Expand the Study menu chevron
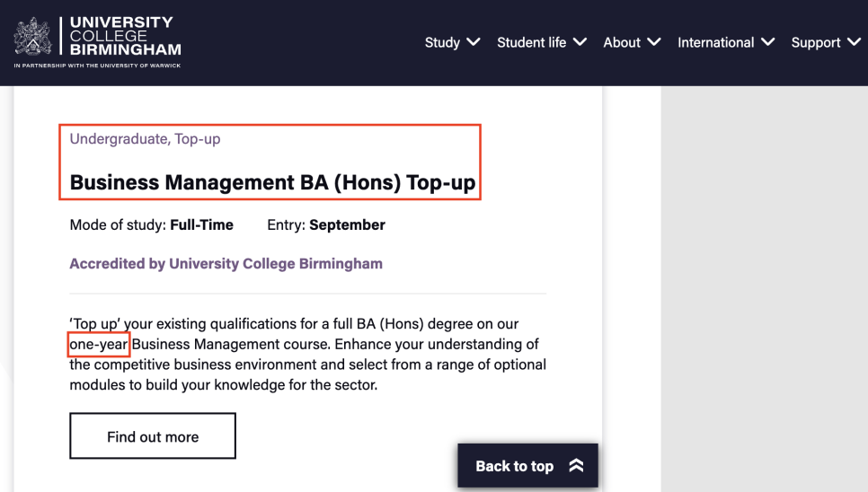 474,42
